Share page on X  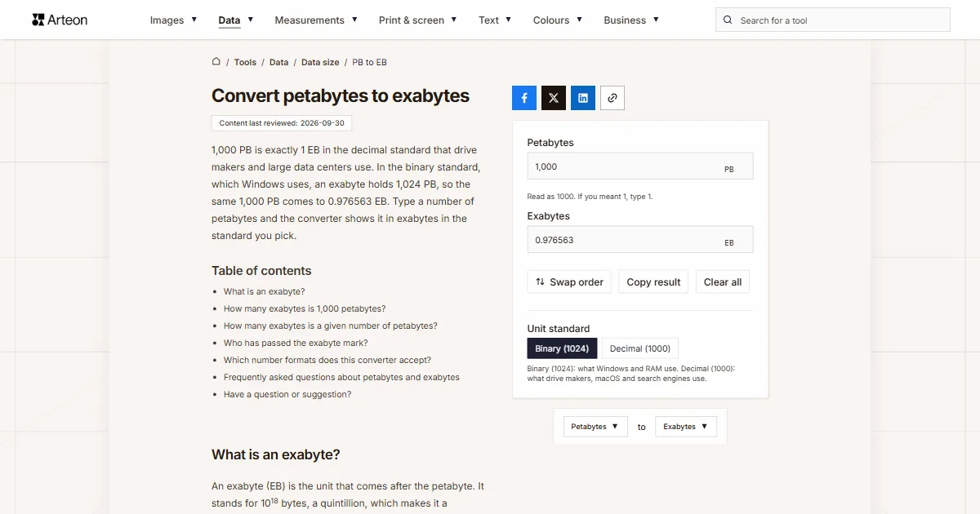554,98
